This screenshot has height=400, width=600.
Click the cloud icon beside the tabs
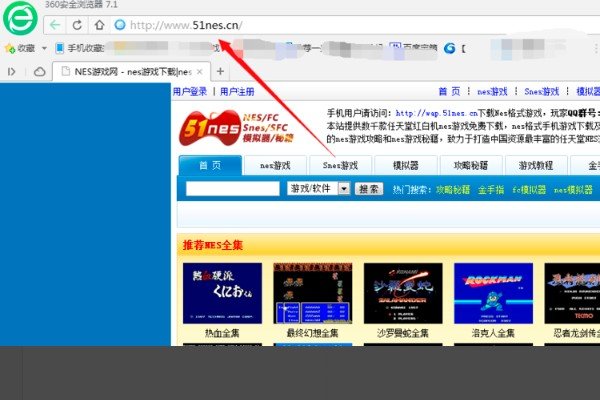click(39, 72)
